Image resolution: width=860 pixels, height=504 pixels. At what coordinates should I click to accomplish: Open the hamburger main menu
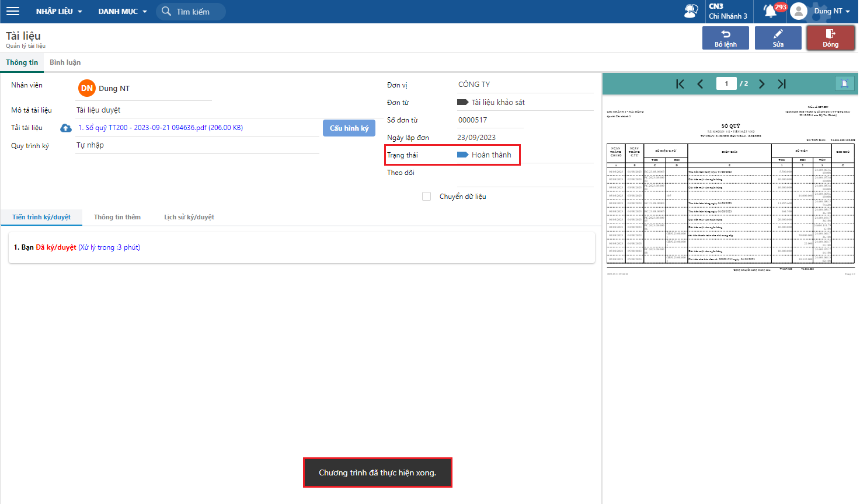[13, 11]
